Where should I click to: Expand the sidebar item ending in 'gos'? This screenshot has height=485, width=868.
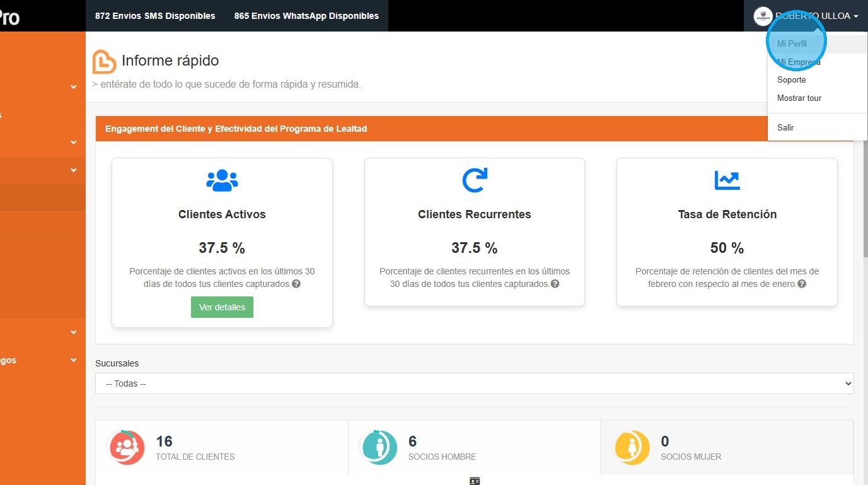click(43, 360)
